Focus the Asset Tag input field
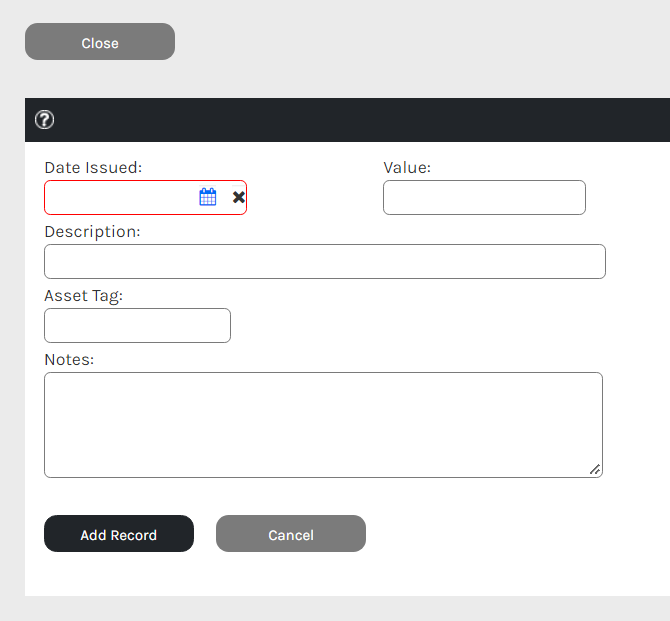The width and height of the screenshot is (670, 621). [138, 325]
